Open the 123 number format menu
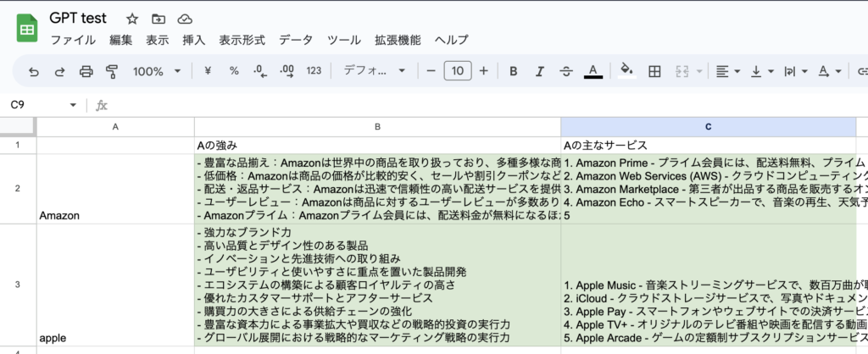Image resolution: width=868 pixels, height=354 pixels. [x=314, y=71]
